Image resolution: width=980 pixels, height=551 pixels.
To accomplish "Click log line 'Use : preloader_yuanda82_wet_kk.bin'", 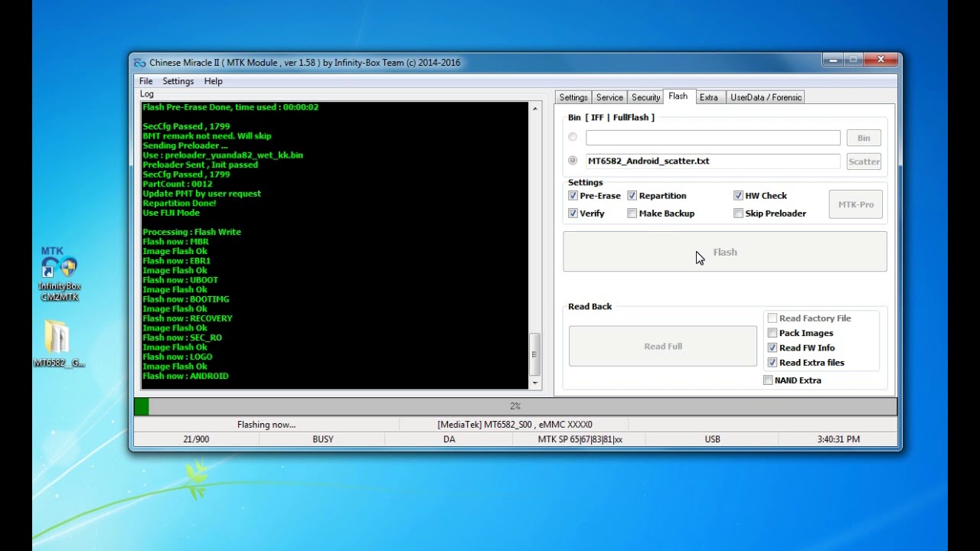I will [x=223, y=155].
